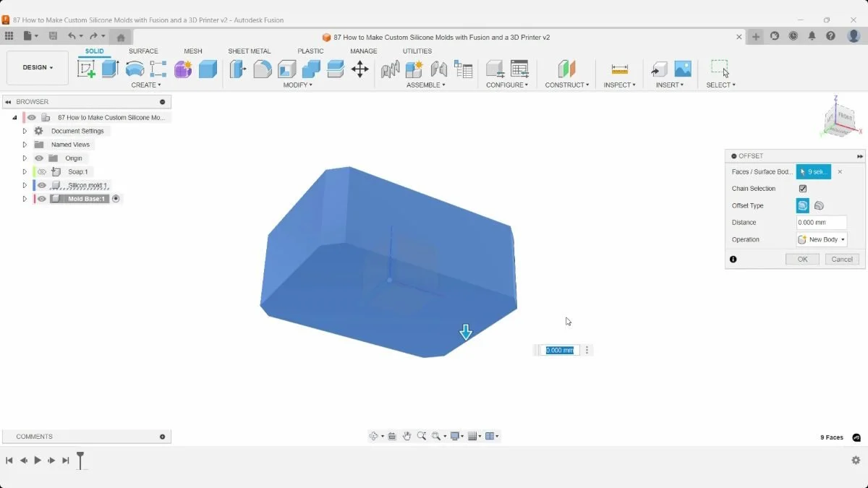
Task: Expand the Named Views node
Action: tap(25, 145)
